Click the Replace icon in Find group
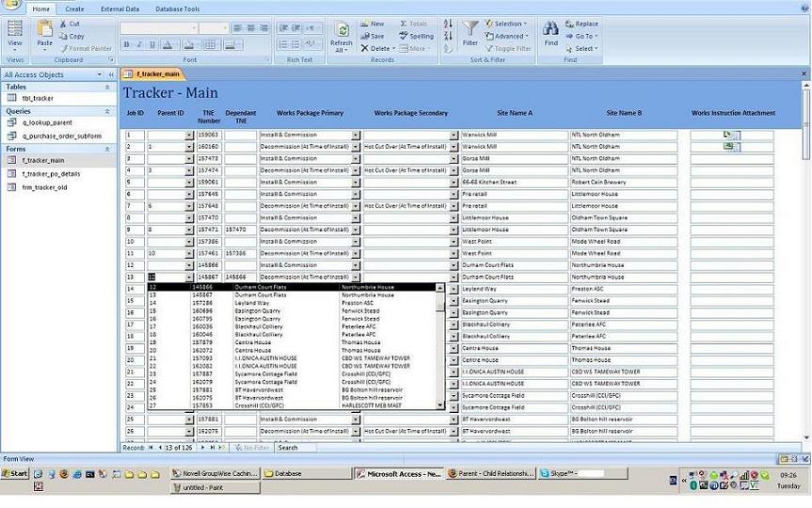Screen dimensions: 812x508 pyautogui.click(x=569, y=24)
